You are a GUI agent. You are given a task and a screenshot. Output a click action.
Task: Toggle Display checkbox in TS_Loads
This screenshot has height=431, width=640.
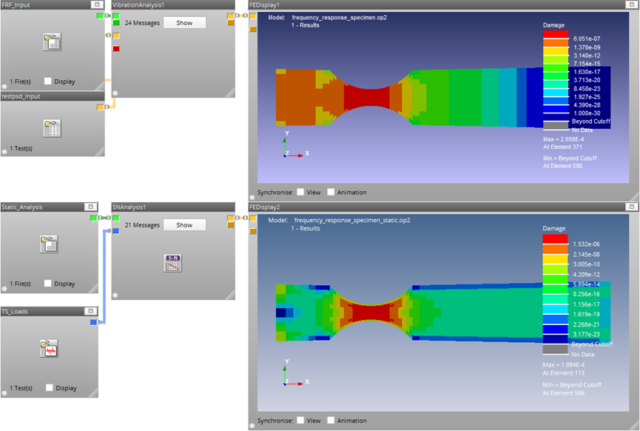click(49, 388)
